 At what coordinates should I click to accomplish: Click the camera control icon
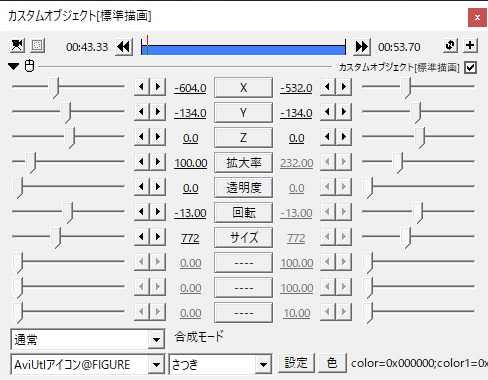(17, 46)
